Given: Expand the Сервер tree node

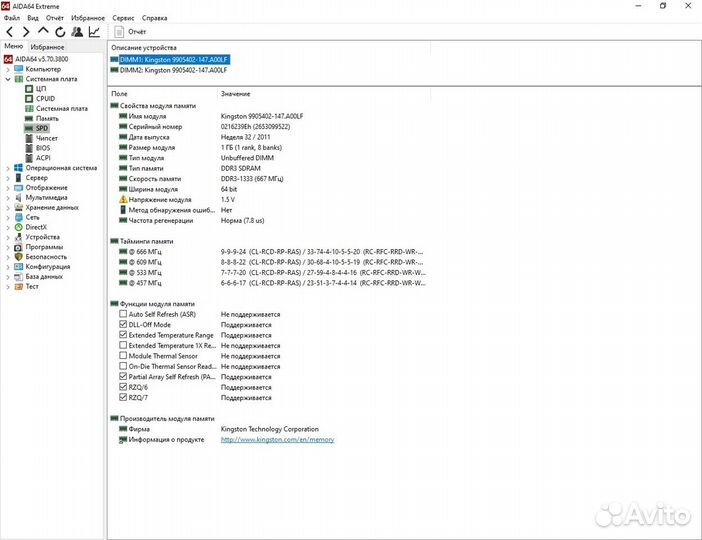Looking at the screenshot, I should (8, 178).
